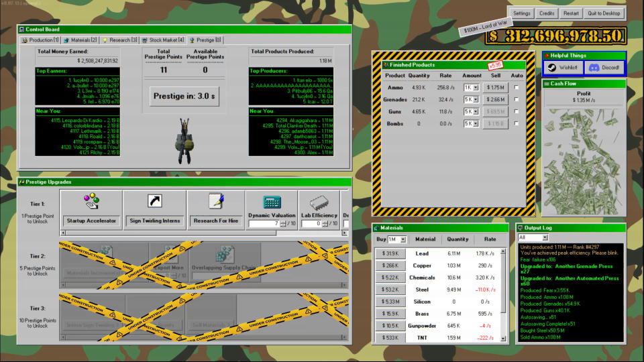Buy Lead with the $31.9K button
Viewport: 644px width, 362px height.
389,253
